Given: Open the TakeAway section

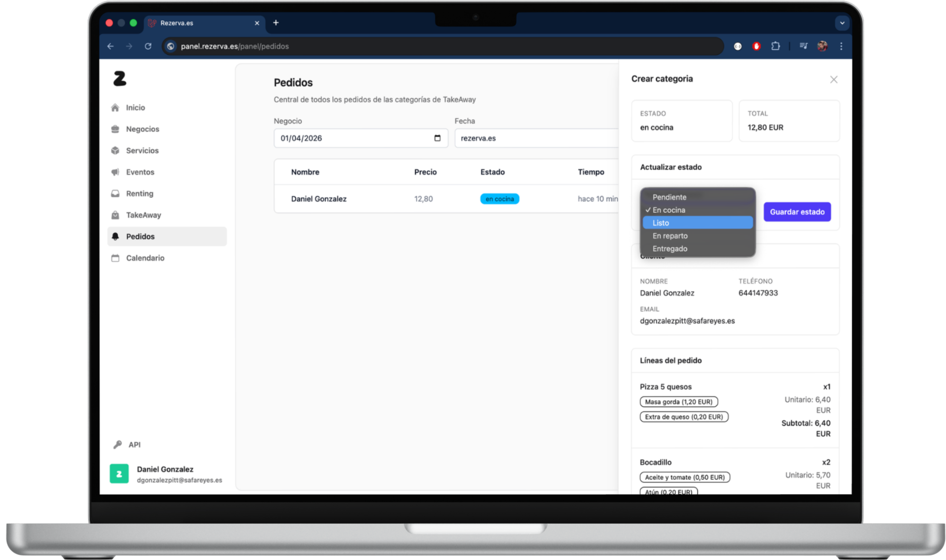Looking at the screenshot, I should (x=143, y=215).
